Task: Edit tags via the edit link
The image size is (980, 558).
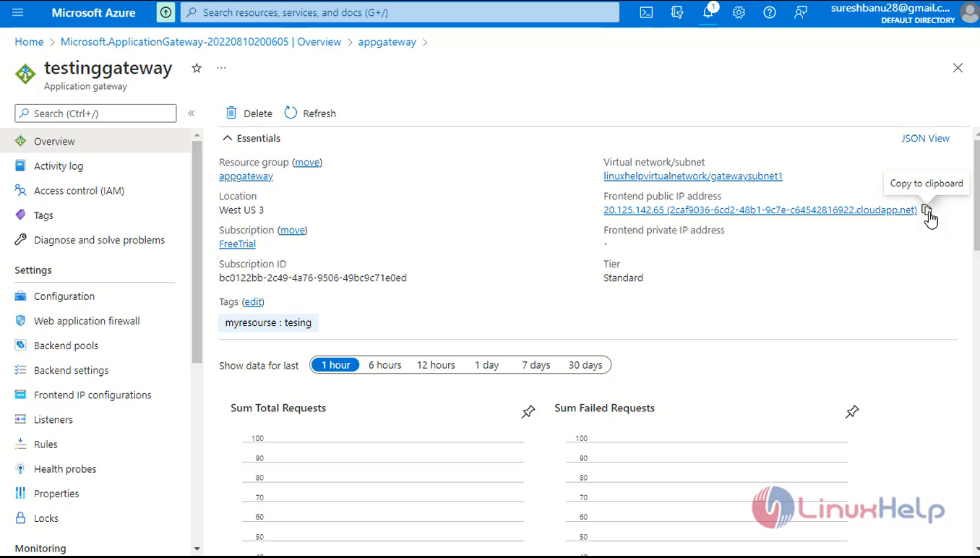Action: point(253,302)
